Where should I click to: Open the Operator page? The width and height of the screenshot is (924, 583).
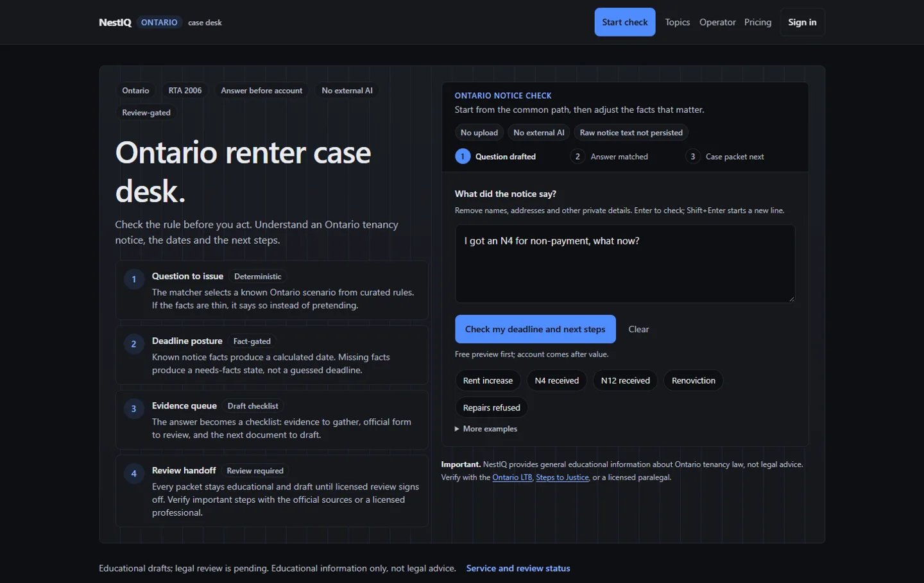(x=717, y=22)
